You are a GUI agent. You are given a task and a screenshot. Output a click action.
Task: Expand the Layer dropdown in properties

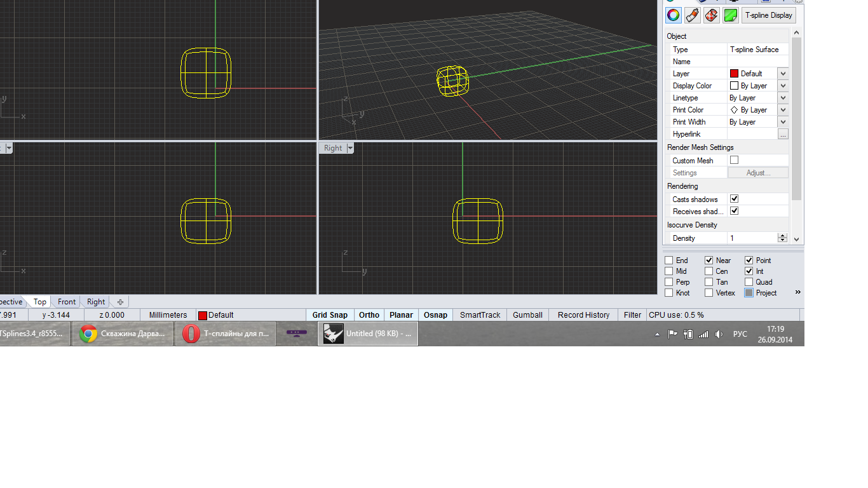783,74
